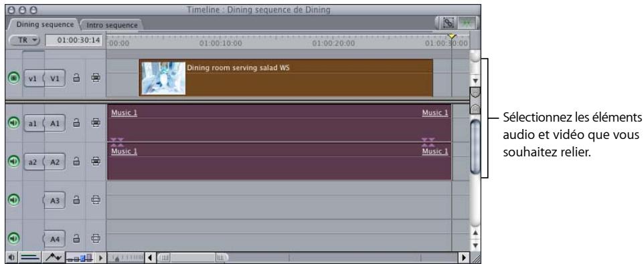Click video tracks scroll down arrow
Image resolution: width=644 pixels, height=264 pixels.
click(x=475, y=81)
